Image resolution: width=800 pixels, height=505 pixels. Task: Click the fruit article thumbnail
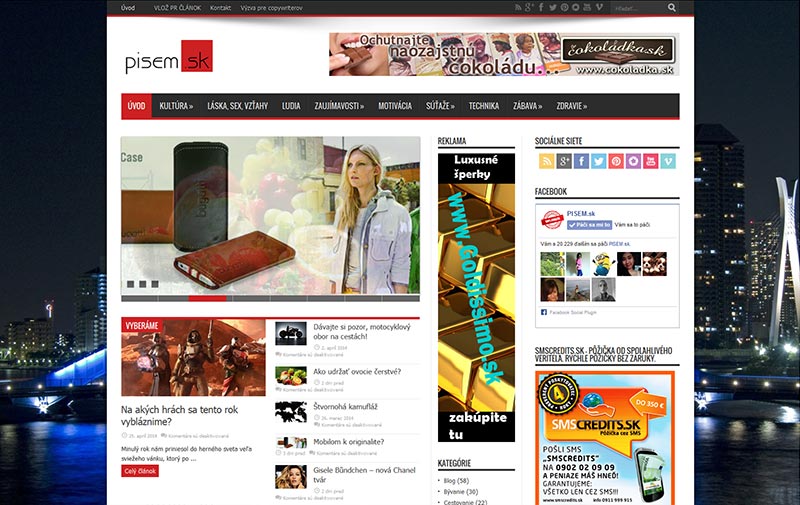tap(291, 376)
